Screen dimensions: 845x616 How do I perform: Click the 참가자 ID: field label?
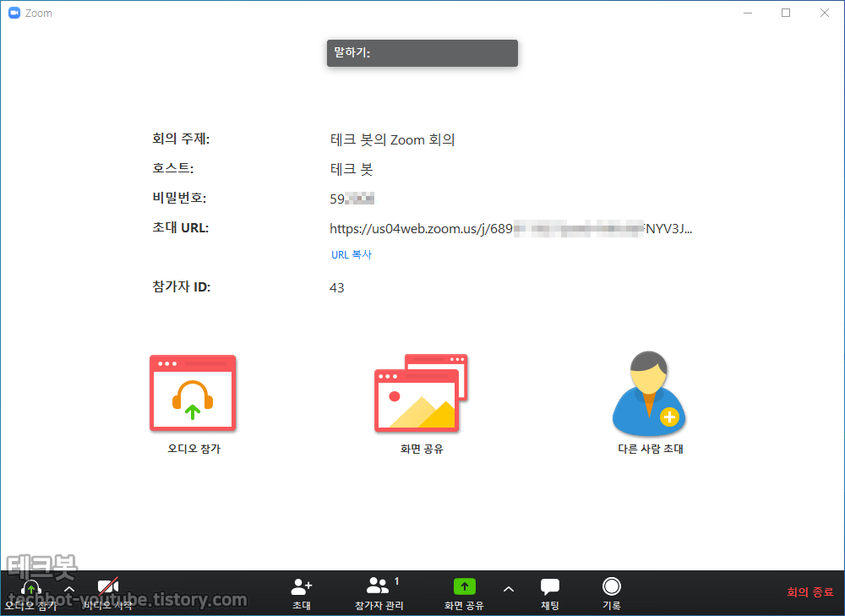[182, 286]
